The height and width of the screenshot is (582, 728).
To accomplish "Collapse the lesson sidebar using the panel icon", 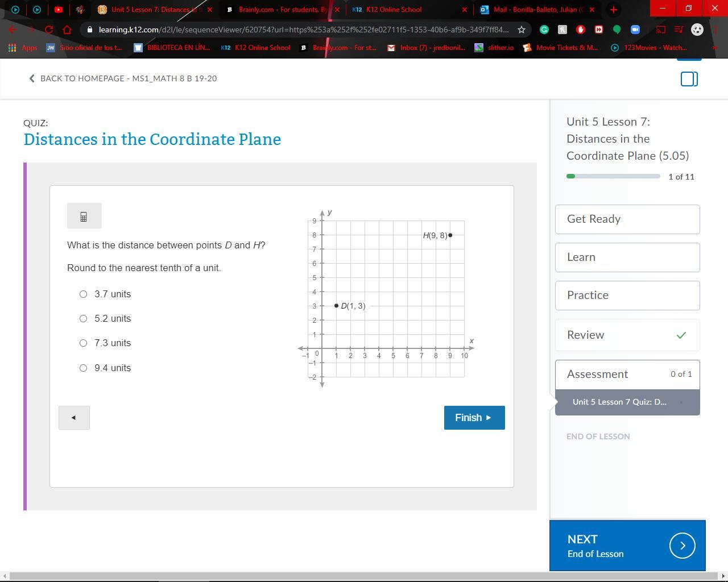I will point(689,79).
